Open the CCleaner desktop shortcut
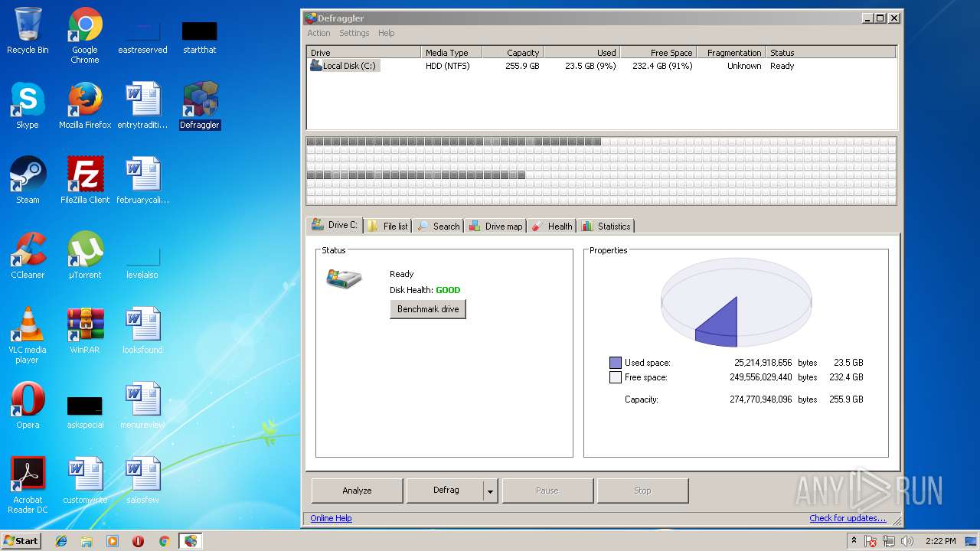This screenshot has width=980, height=551. pos(28,256)
